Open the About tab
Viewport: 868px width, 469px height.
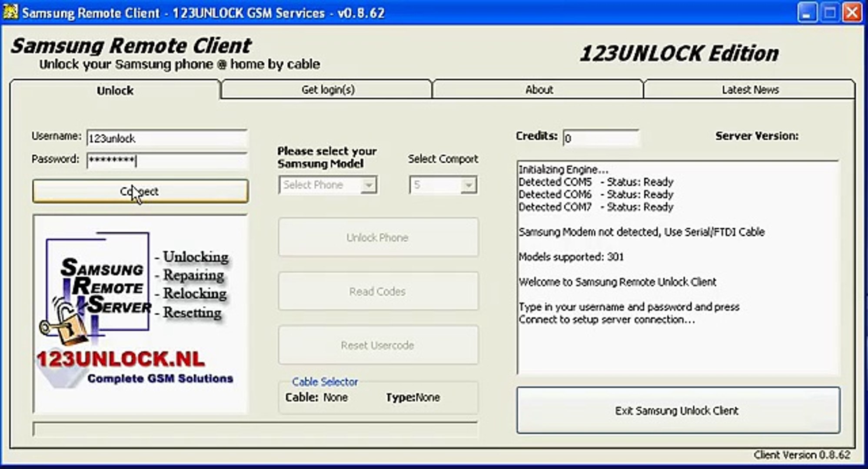pos(539,89)
